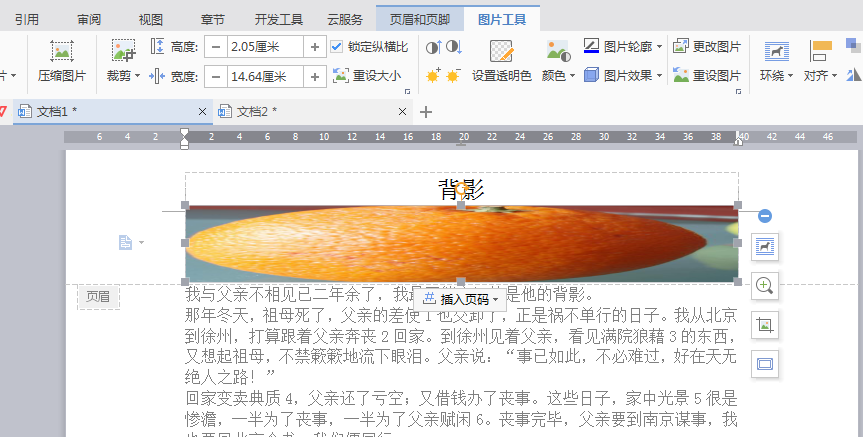Click the orange picture in the header

(x=461, y=244)
